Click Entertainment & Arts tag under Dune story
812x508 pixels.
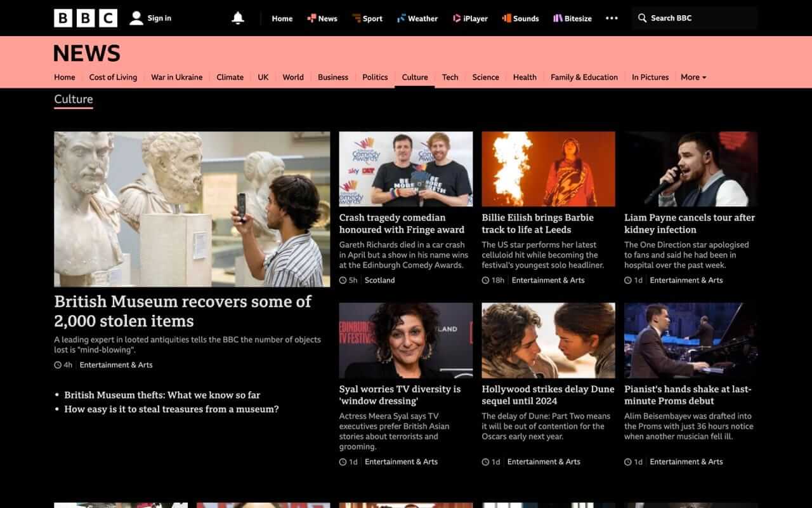544,462
